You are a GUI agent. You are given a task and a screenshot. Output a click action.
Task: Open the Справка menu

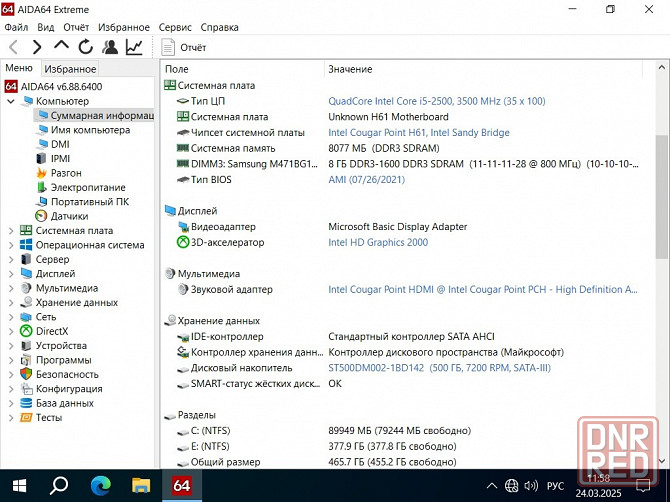click(x=220, y=27)
